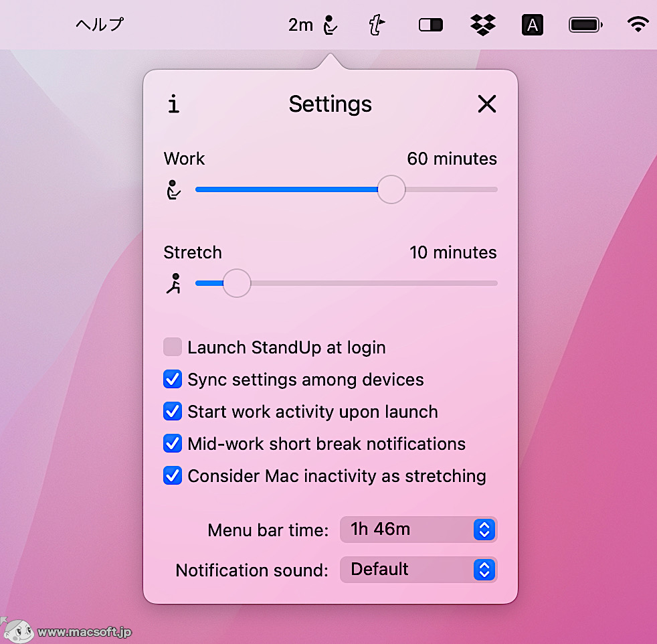Click the Work duration slider knob

coord(391,189)
